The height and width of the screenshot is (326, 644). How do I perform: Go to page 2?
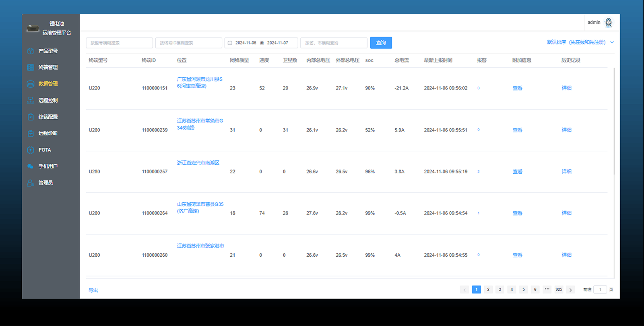(x=488, y=290)
